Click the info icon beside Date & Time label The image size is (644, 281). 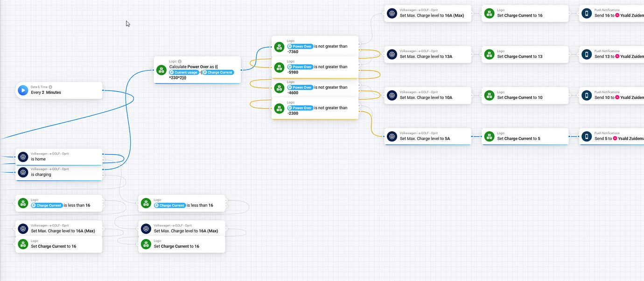(x=50, y=87)
